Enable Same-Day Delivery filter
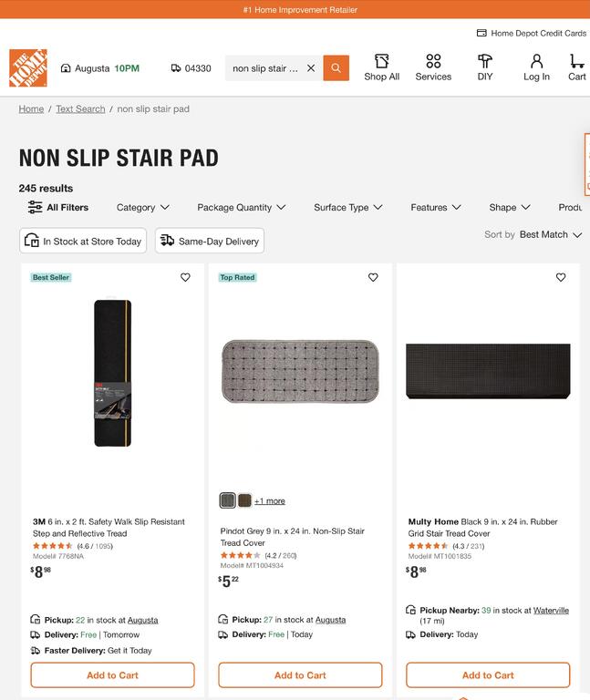The width and height of the screenshot is (590, 700). click(x=210, y=242)
